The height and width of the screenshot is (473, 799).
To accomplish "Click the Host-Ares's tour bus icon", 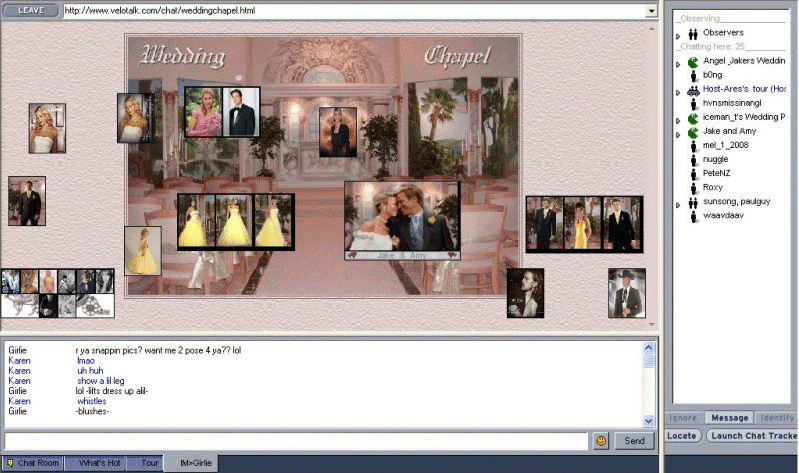I will (692, 89).
